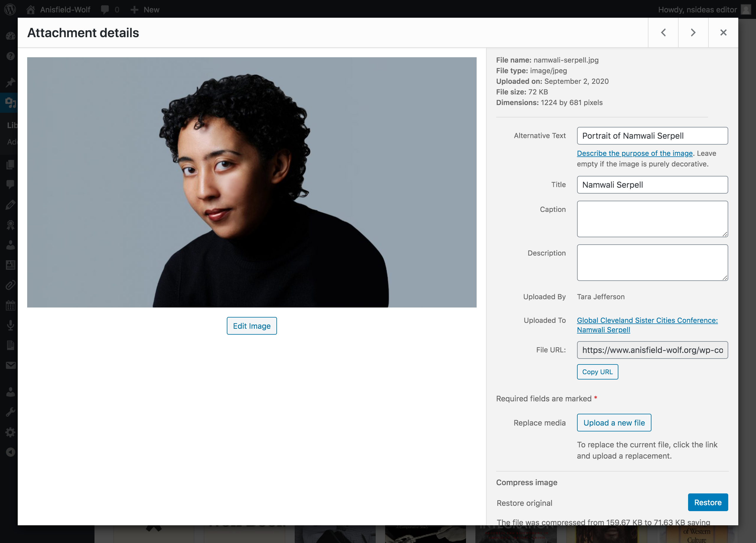The image size is (756, 543).
Task: Click the Restore original label
Action: pyautogui.click(x=524, y=503)
